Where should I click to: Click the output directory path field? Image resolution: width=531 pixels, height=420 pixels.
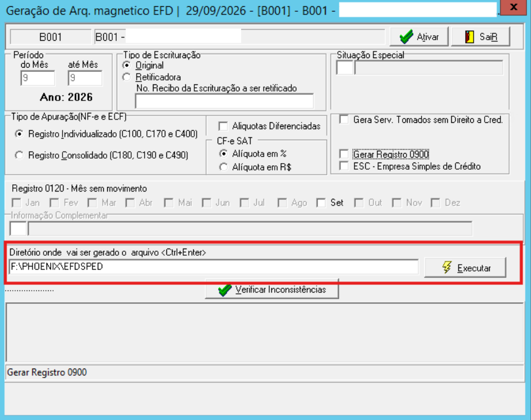(214, 267)
